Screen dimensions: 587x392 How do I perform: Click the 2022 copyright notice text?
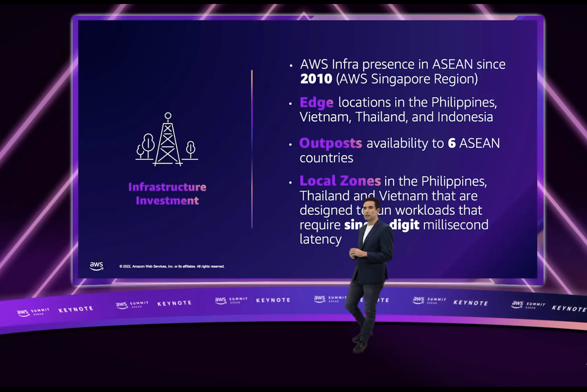coord(172,267)
